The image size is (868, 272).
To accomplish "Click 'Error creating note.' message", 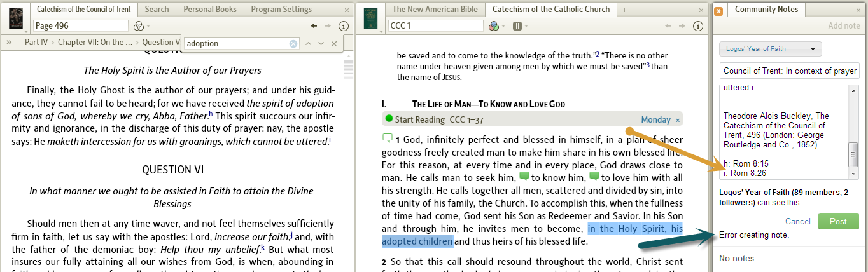I will (754, 235).
